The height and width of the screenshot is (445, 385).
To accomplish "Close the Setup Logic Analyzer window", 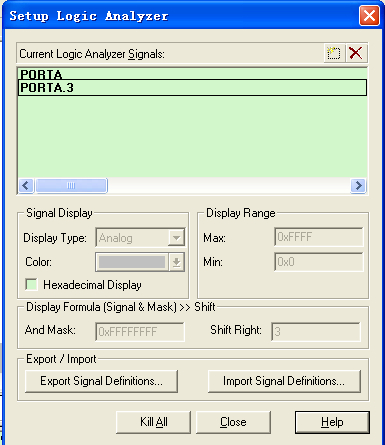I will point(369,16).
